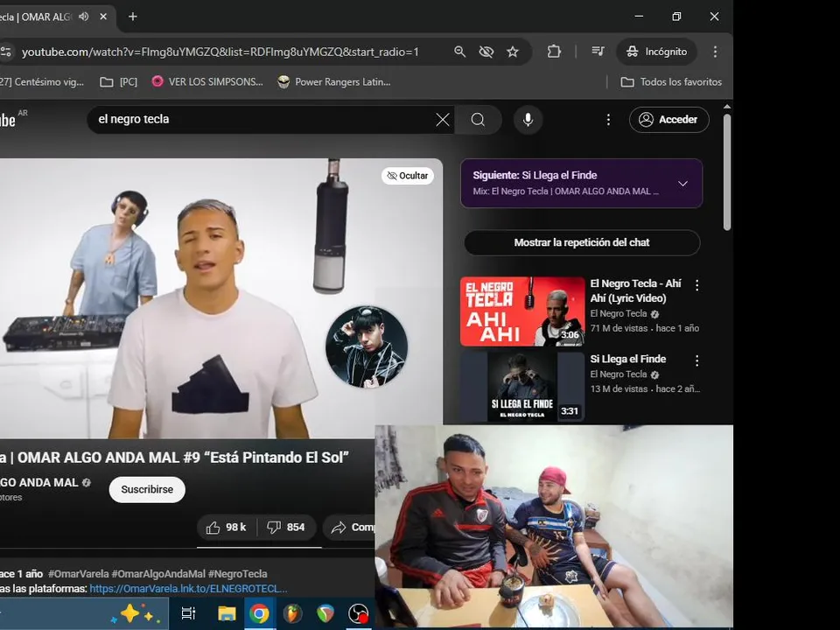Open the Extensions puzzle icon
Viewport: 840px width, 630px height.
tap(554, 52)
